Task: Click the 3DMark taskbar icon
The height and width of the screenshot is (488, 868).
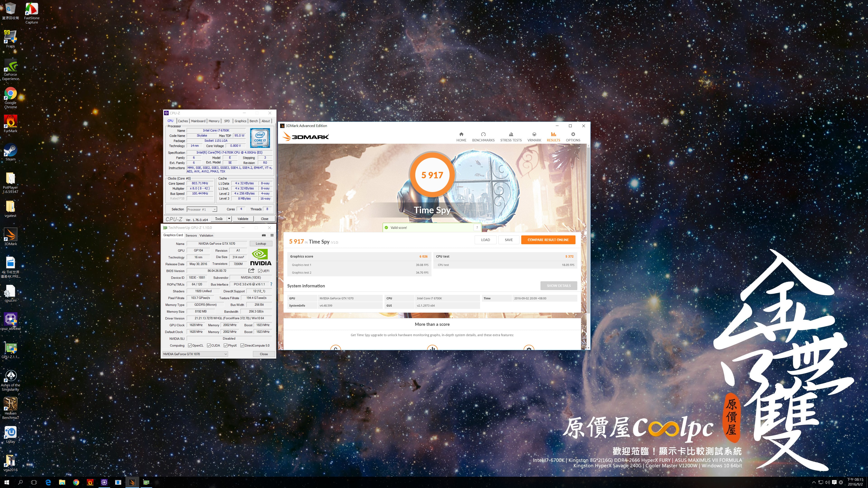Action: [x=132, y=482]
